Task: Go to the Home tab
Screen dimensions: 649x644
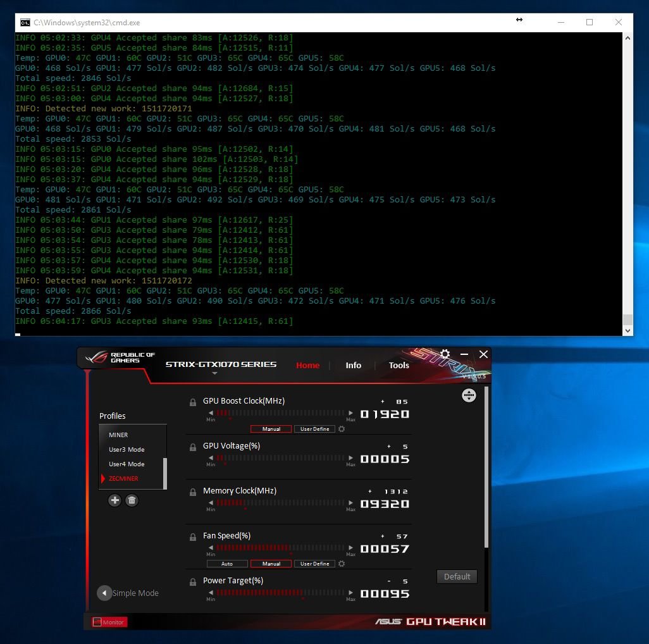Action: 307,365
